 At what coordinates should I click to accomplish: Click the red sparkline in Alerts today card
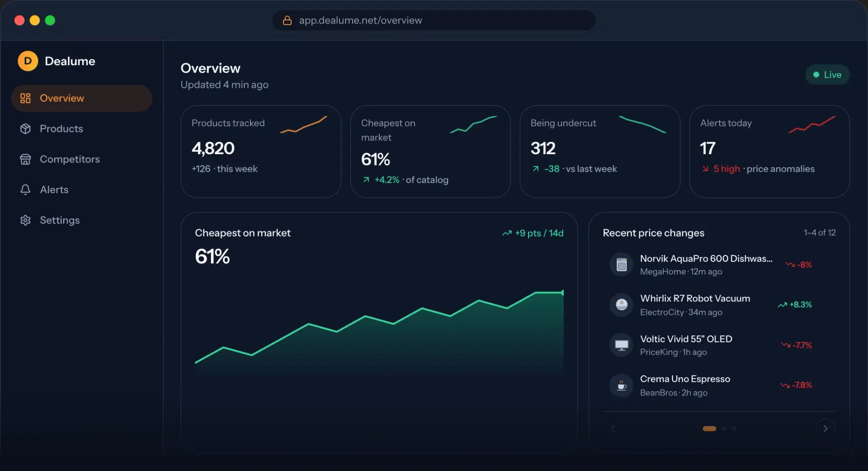812,125
